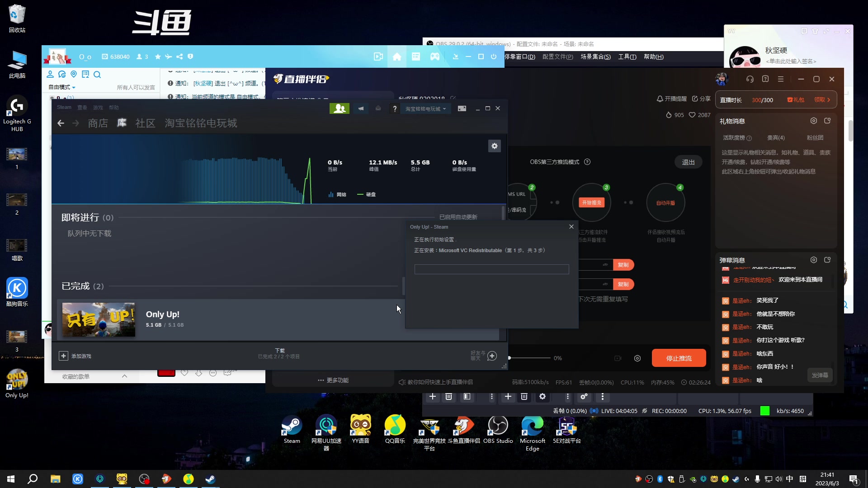The width and height of the screenshot is (868, 488).
Task: Click YY video play icon in header
Action: point(378,56)
